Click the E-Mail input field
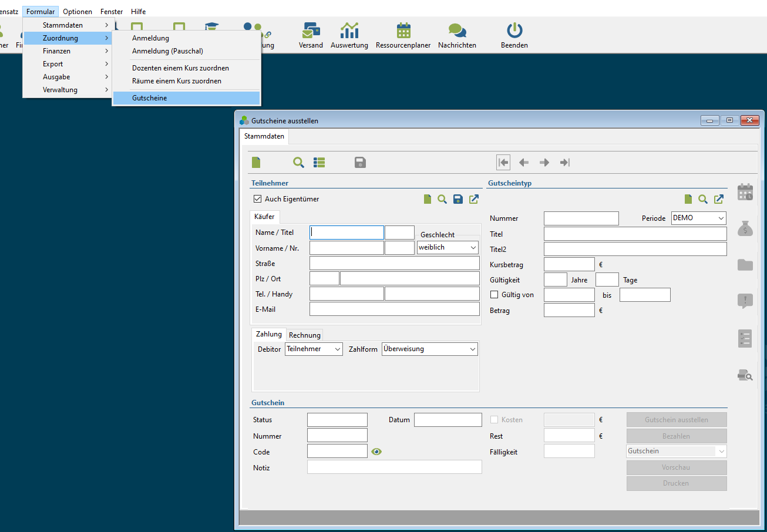Screen dimensions: 767x532 [395, 309]
